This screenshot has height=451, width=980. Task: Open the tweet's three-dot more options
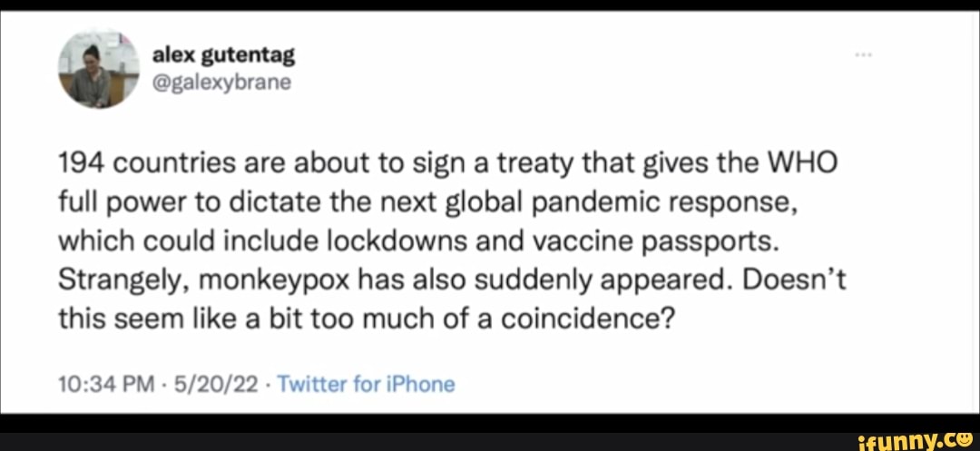864,56
